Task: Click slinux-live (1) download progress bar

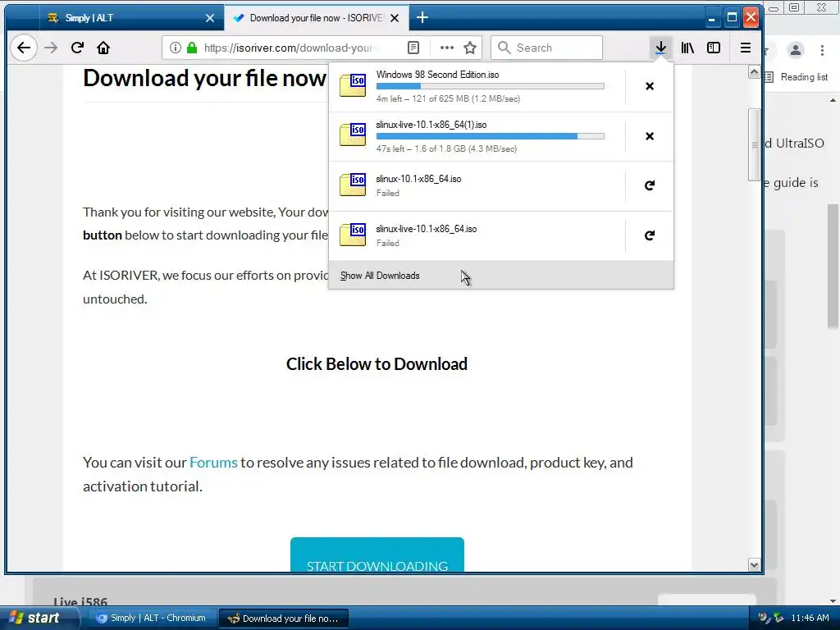Action: (491, 136)
